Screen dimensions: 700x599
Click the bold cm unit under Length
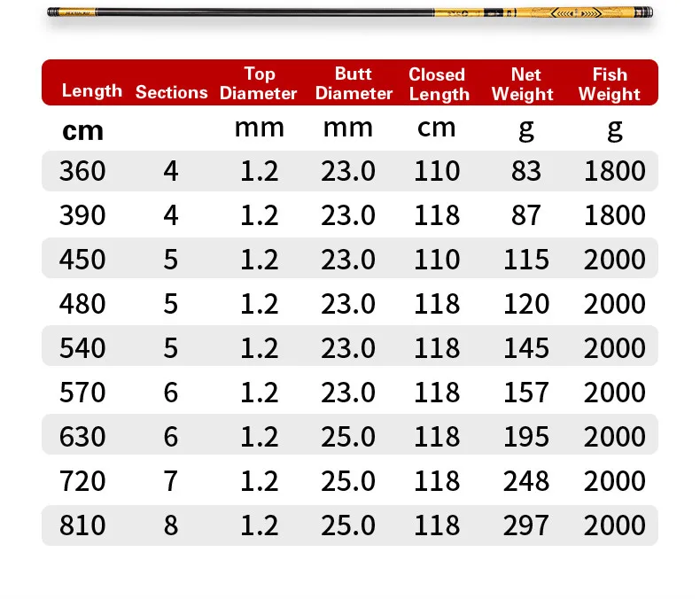click(82, 130)
